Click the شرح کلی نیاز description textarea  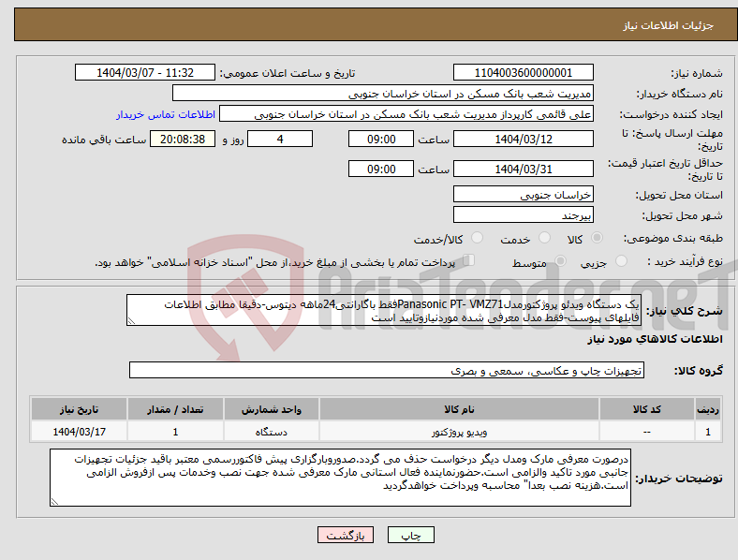click(x=383, y=310)
